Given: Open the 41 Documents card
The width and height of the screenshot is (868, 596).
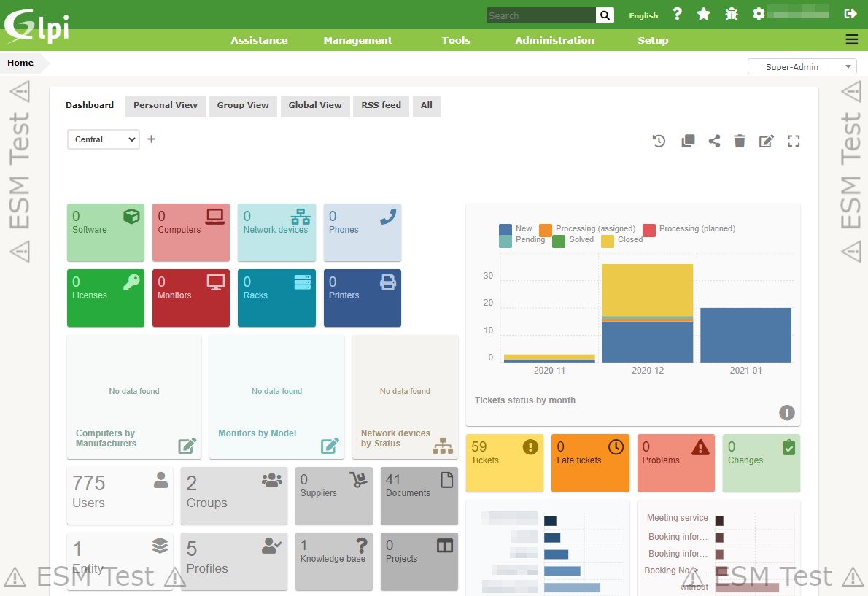Looking at the screenshot, I should [x=419, y=495].
